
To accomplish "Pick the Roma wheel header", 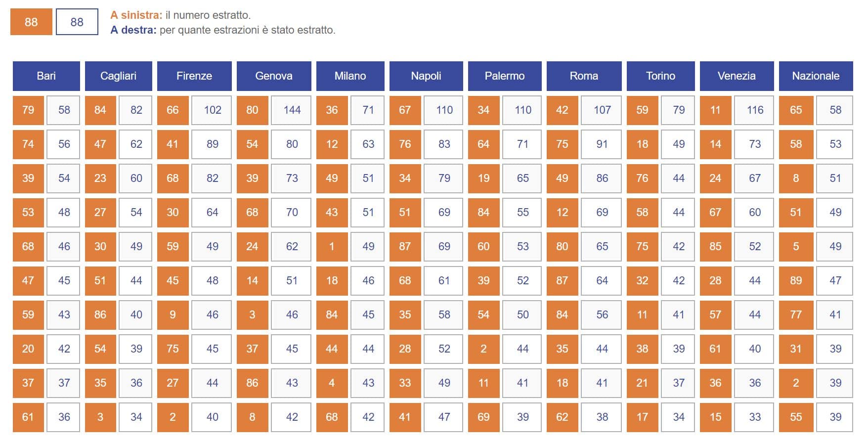I will (584, 76).
